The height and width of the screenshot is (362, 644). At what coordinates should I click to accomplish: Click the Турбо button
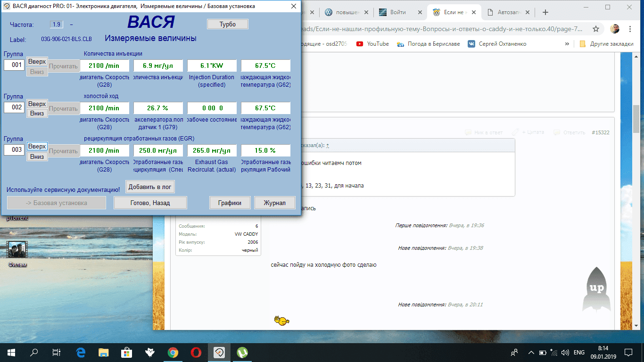[x=228, y=24]
